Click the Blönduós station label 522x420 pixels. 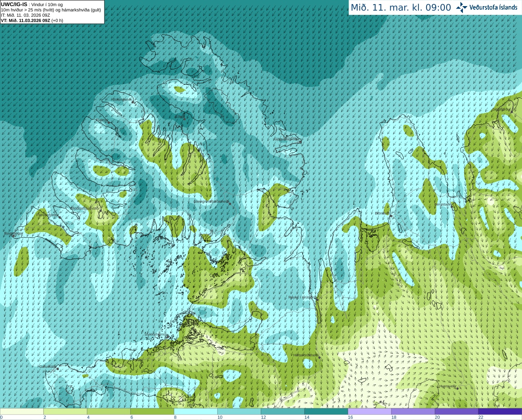pos(383,213)
